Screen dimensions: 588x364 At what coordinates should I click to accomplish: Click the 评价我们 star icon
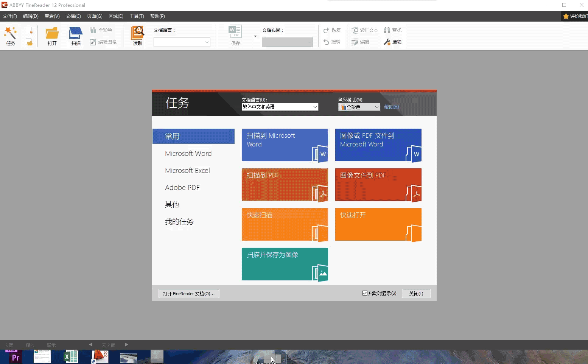pyautogui.click(x=566, y=16)
